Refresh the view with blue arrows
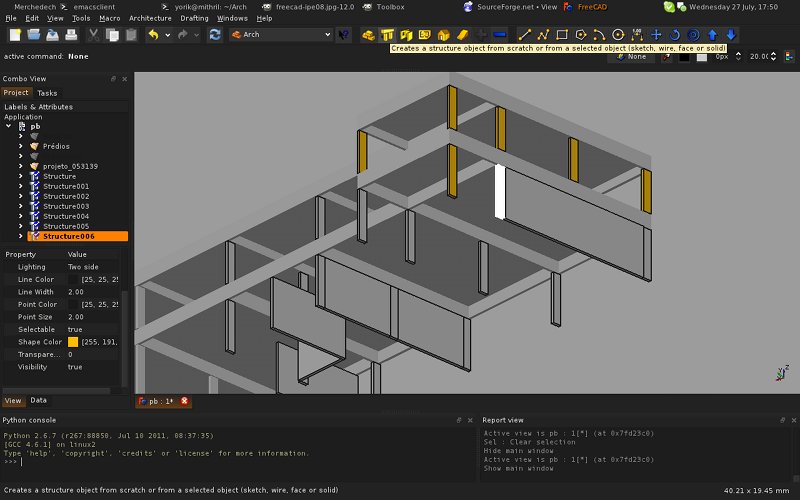This screenshot has width=800, height=500. click(215, 35)
